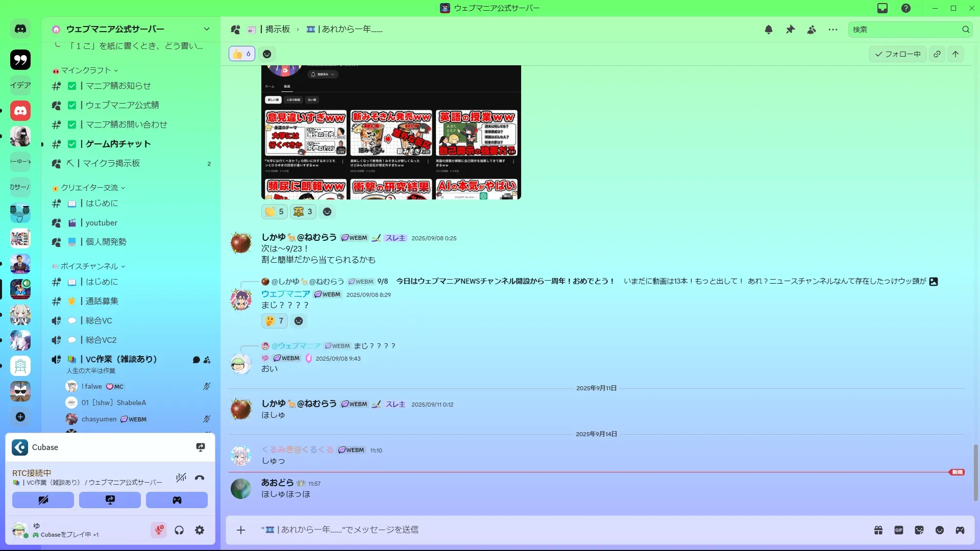
Task: Open Discord direct messages home
Action: (20, 29)
